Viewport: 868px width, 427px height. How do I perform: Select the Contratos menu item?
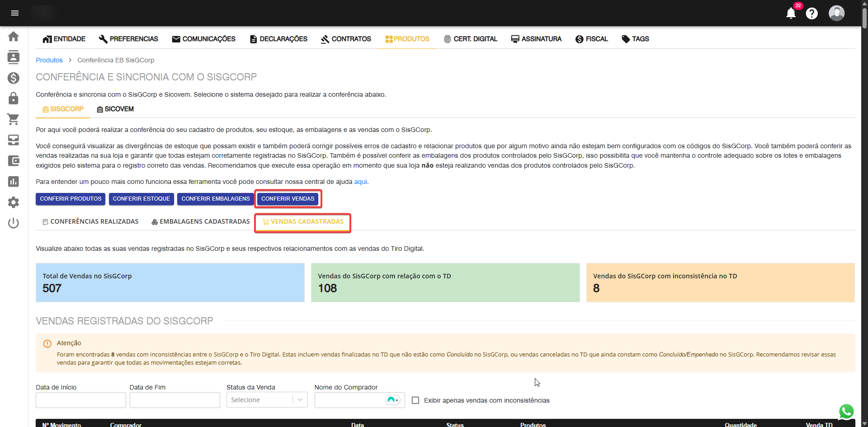pyautogui.click(x=346, y=39)
